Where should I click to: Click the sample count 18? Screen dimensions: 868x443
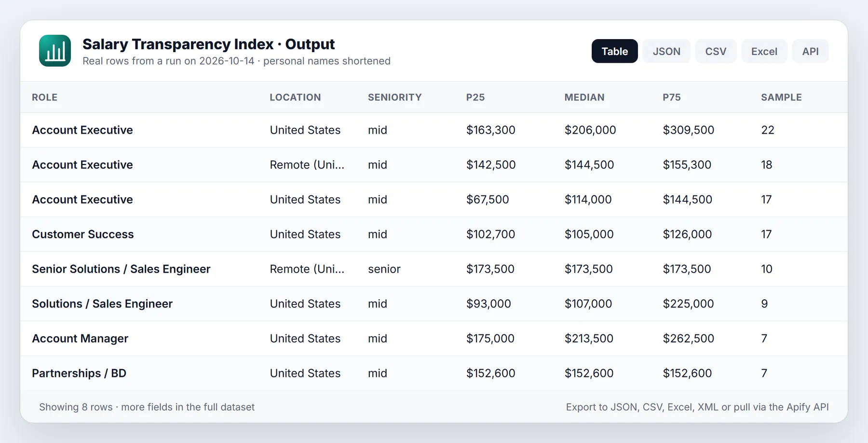[x=767, y=165]
